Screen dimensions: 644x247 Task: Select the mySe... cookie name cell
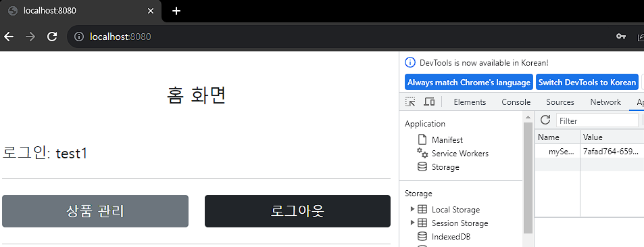click(558, 151)
